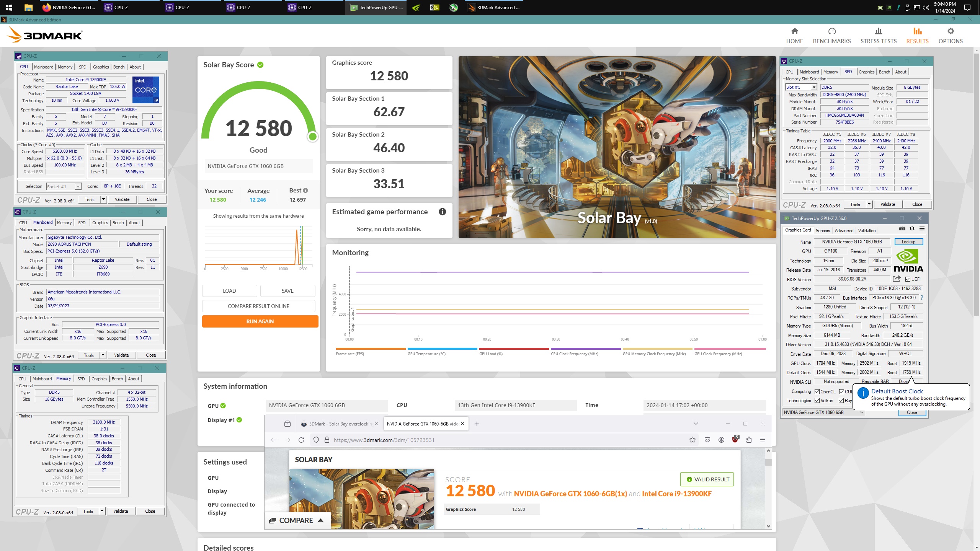
Task: Open File Explorer from the taskbar
Action: coord(28,8)
